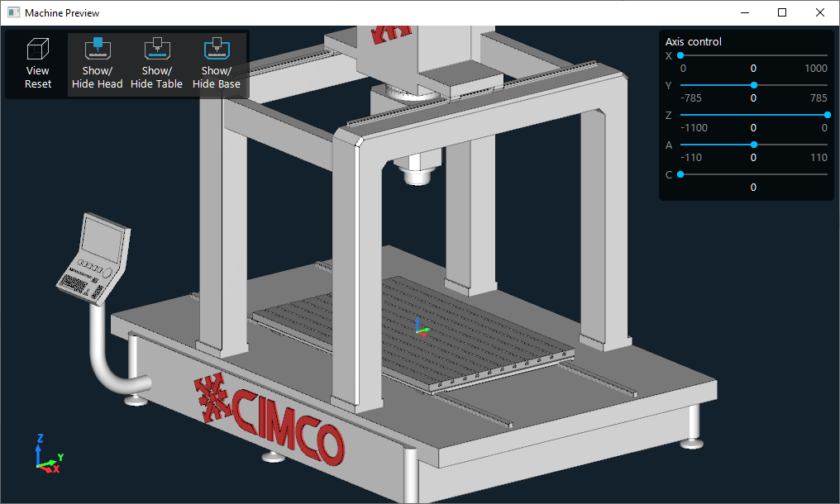Close the Machine Preview window
This screenshot has height=504, width=840.
click(x=819, y=13)
